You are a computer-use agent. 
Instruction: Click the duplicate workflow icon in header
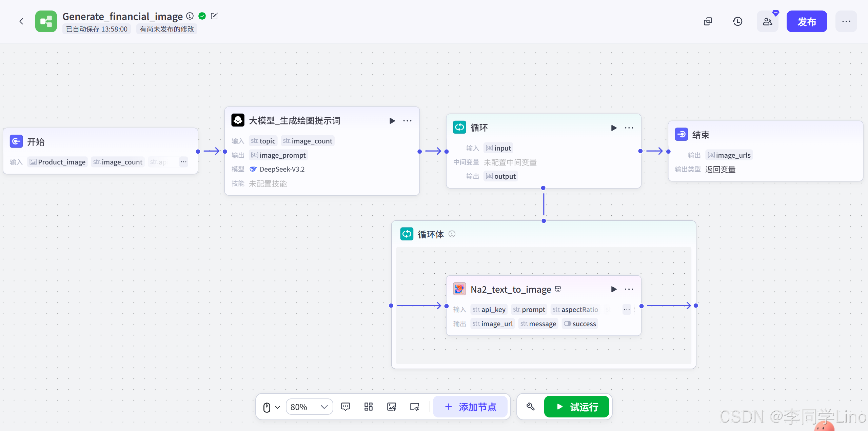pos(708,21)
